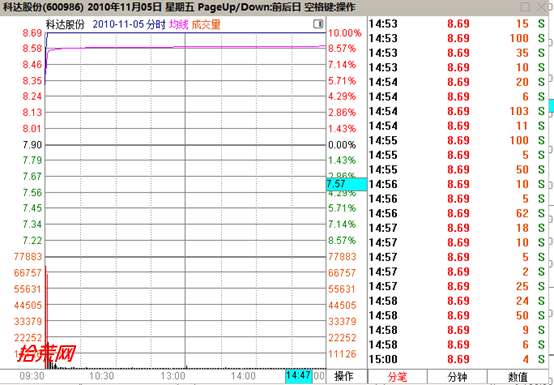Image resolution: width=554 pixels, height=385 pixels.
Task: Select 14:54 trade row with volume 20
Action: [x=457, y=82]
